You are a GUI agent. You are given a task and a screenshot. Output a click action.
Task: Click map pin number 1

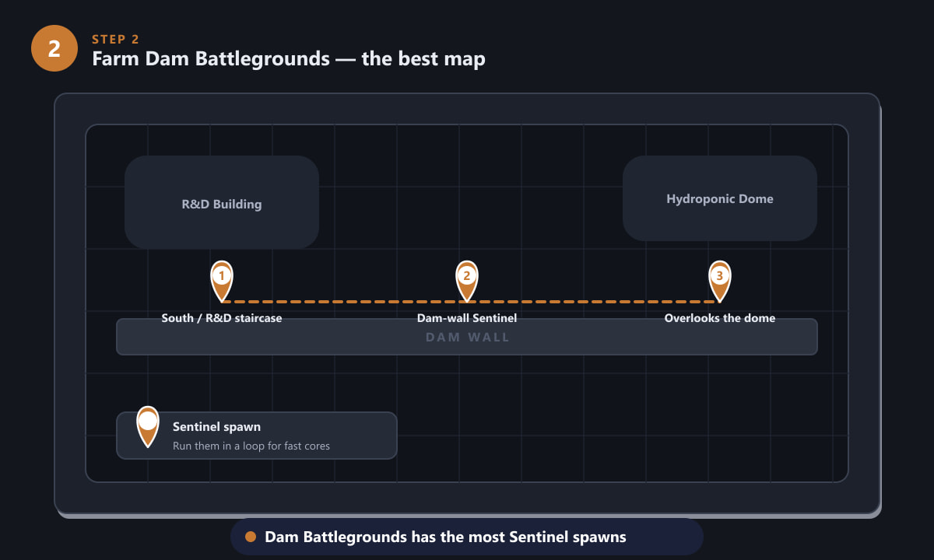pos(222,280)
